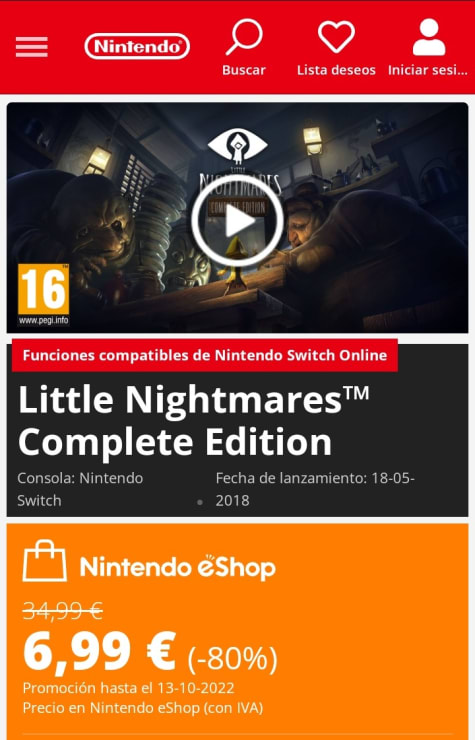Click the Fecha de lanzamiento release date text
475x740 pixels.
(x=315, y=489)
